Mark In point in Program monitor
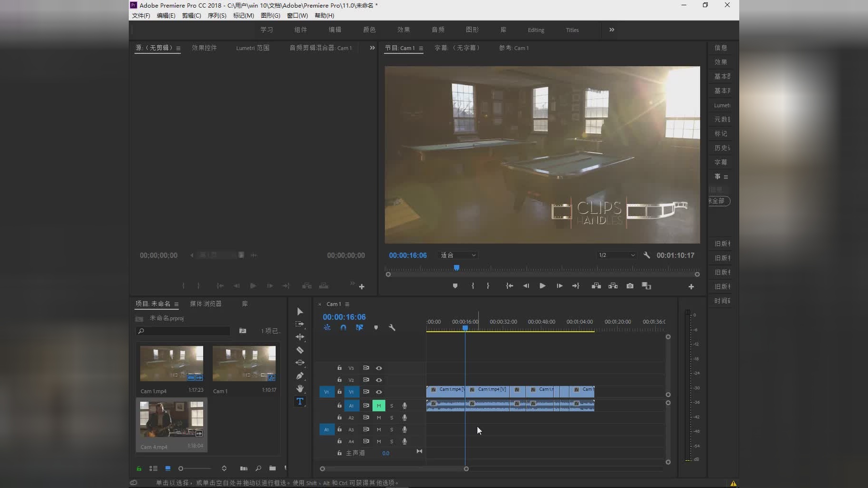 (x=473, y=286)
